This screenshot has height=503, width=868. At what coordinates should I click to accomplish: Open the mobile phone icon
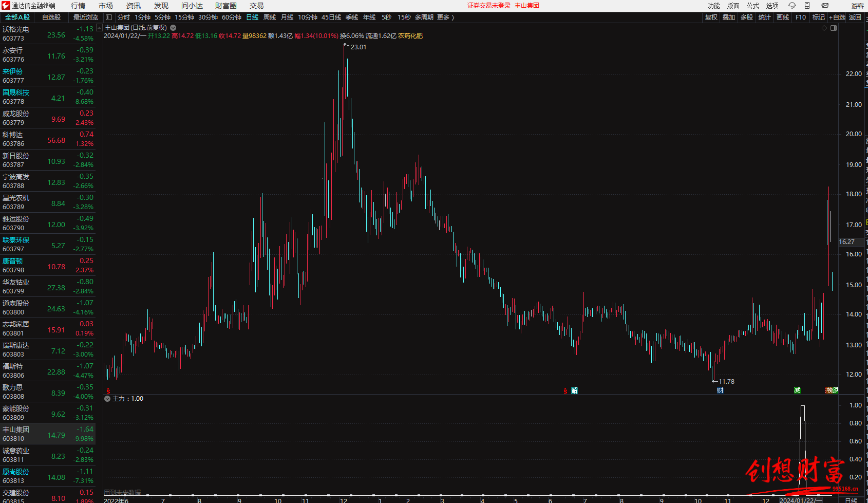point(807,6)
